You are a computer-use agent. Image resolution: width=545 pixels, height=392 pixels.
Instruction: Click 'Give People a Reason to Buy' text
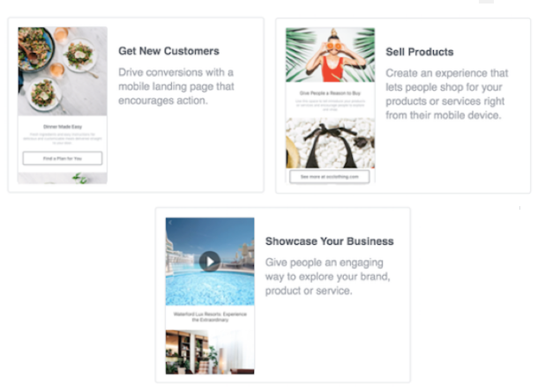pos(330,93)
